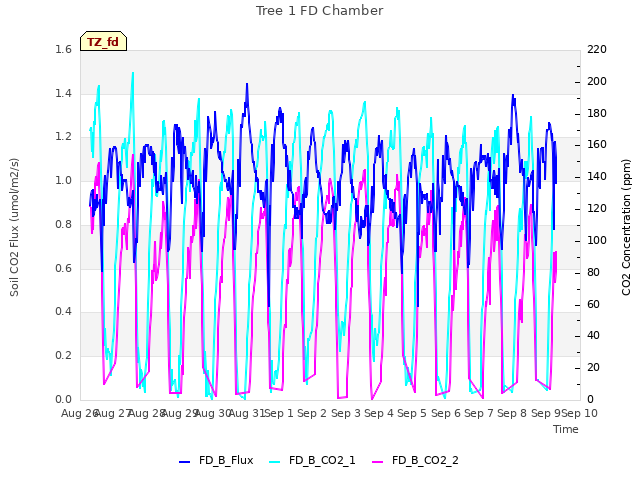Click the 0.8 left axis tick value
Screen dimensions: 640x480
point(63,224)
